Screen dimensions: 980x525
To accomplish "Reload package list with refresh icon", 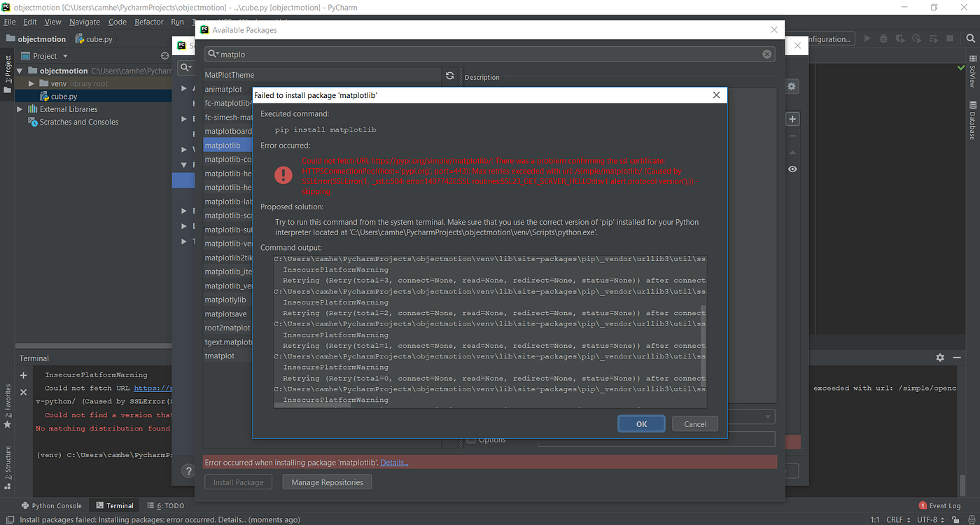I will click(x=450, y=76).
